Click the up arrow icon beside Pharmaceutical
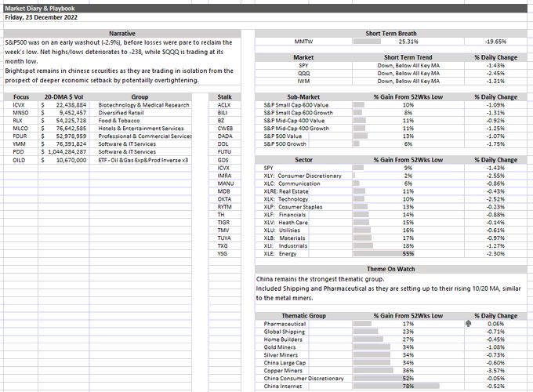This screenshot has height=392, width=533. coord(468,323)
